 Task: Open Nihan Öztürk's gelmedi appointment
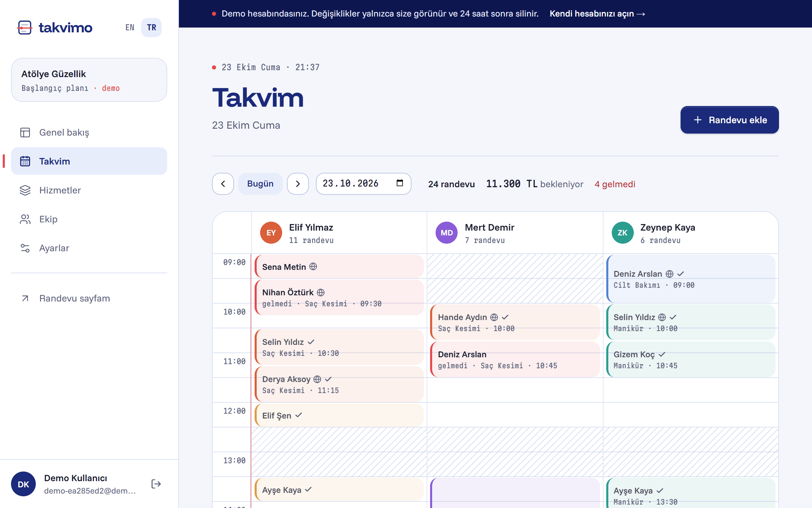click(x=339, y=297)
